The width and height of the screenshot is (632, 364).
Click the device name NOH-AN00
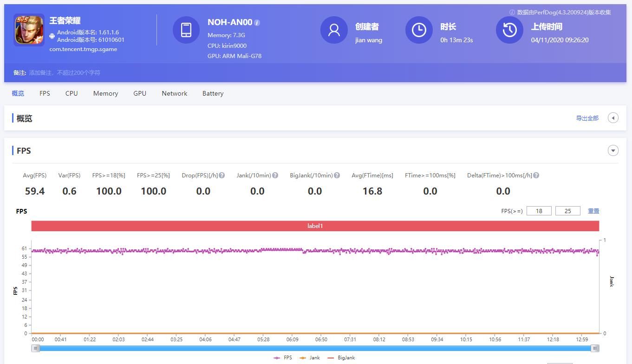(x=230, y=22)
